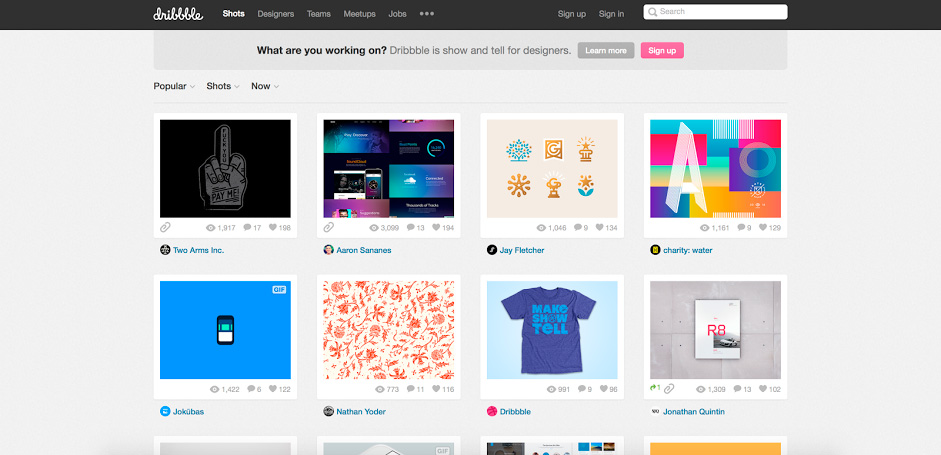Click charity: water avatar icon
The height and width of the screenshot is (455, 941).
pos(655,250)
